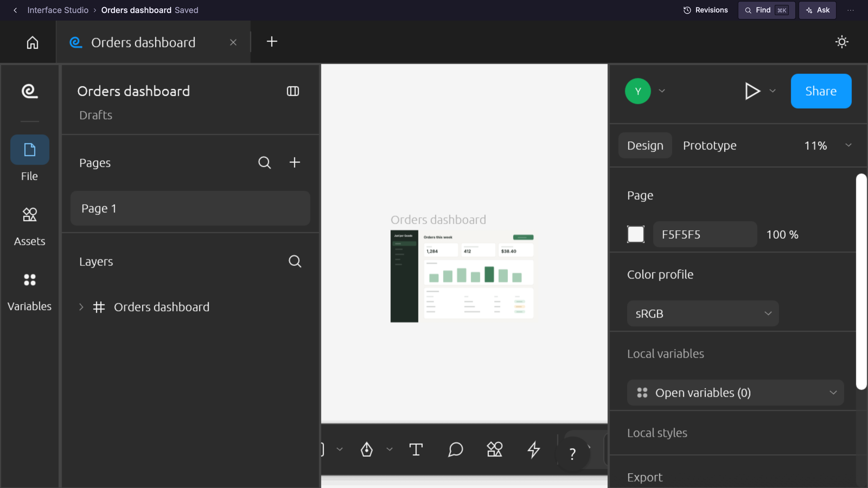The height and width of the screenshot is (488, 868).
Task: Open Revisions history
Action: 706,10
